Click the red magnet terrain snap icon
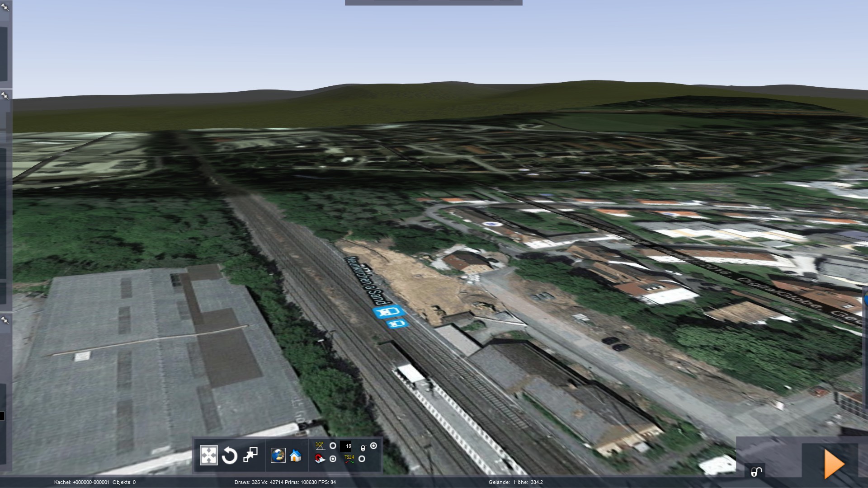Viewport: 868px width, 488px height. point(320,459)
